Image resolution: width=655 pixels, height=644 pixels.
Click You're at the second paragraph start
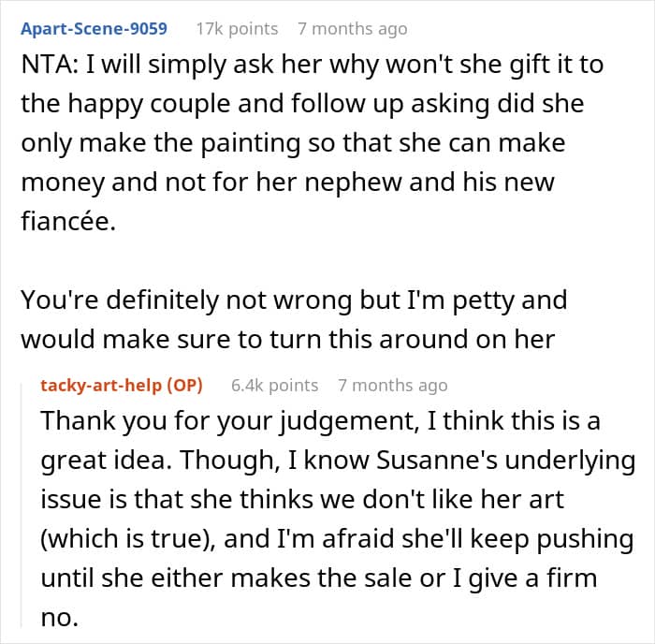tap(60, 300)
